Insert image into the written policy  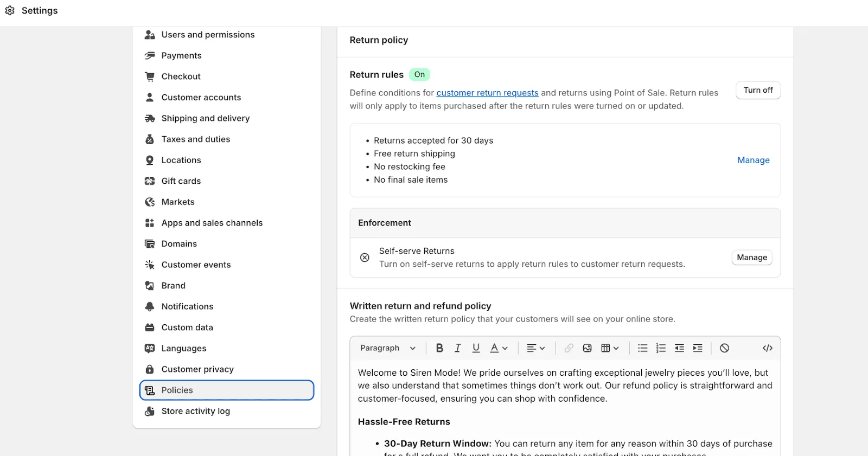point(587,348)
